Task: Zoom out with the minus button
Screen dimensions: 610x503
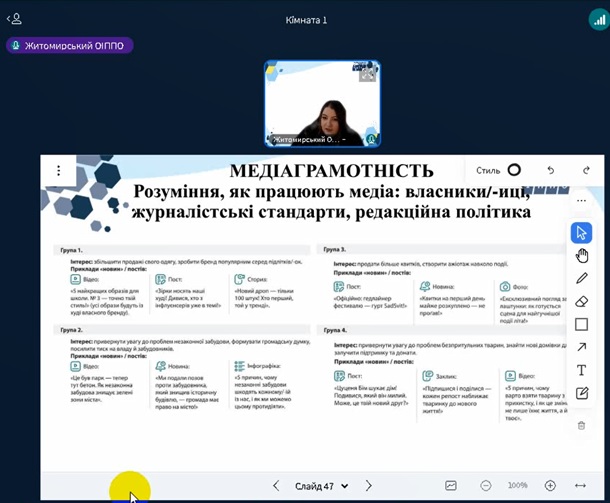Action: pyautogui.click(x=486, y=486)
